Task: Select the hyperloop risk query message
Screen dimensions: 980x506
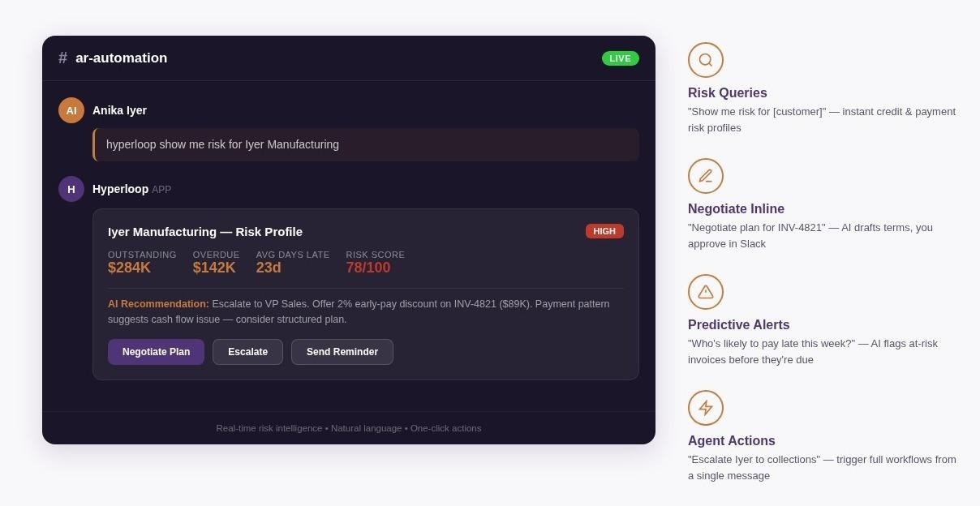Action: coord(366,144)
